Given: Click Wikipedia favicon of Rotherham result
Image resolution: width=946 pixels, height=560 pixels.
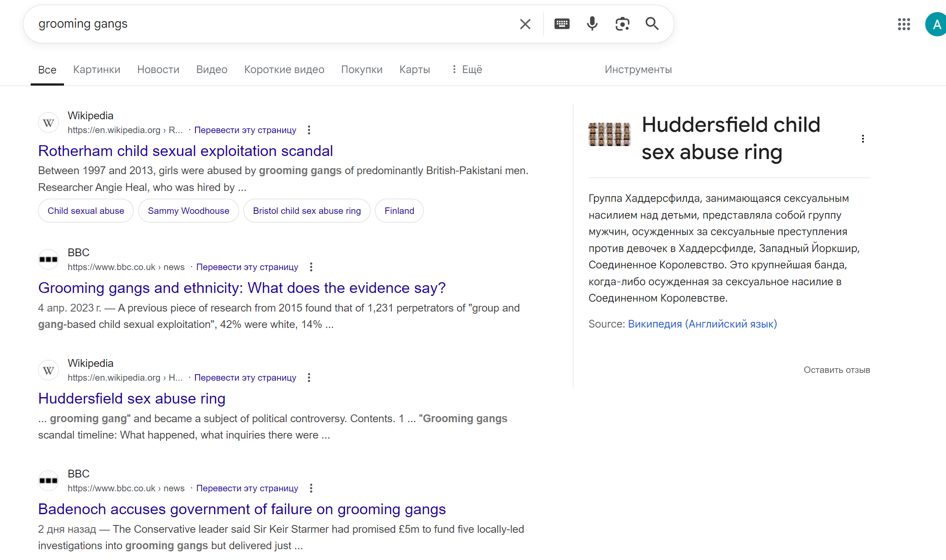Looking at the screenshot, I should coord(48,123).
